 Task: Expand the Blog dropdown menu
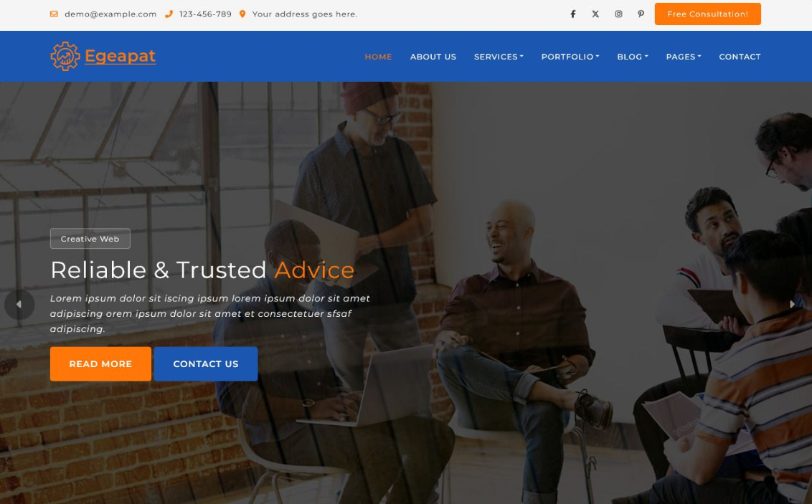tap(632, 57)
